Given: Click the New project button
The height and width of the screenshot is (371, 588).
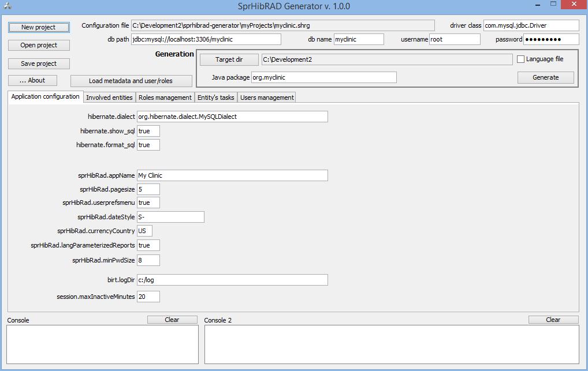Looking at the screenshot, I should point(38,27).
